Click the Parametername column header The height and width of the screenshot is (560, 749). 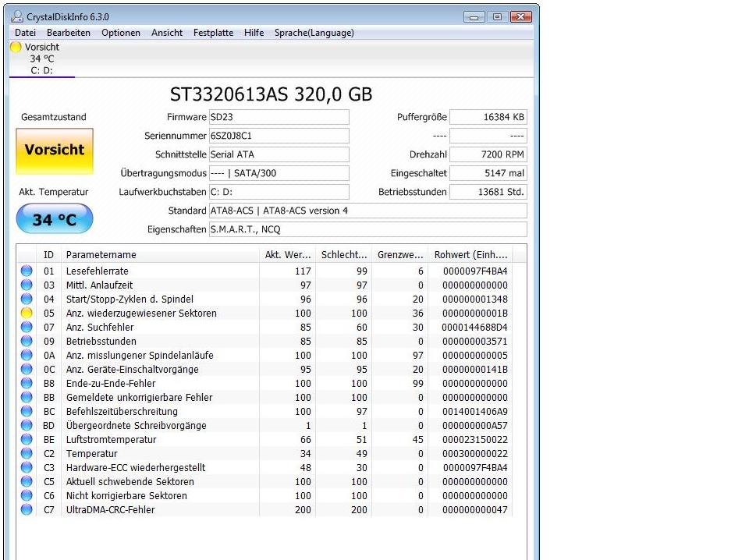pyautogui.click(x=161, y=254)
